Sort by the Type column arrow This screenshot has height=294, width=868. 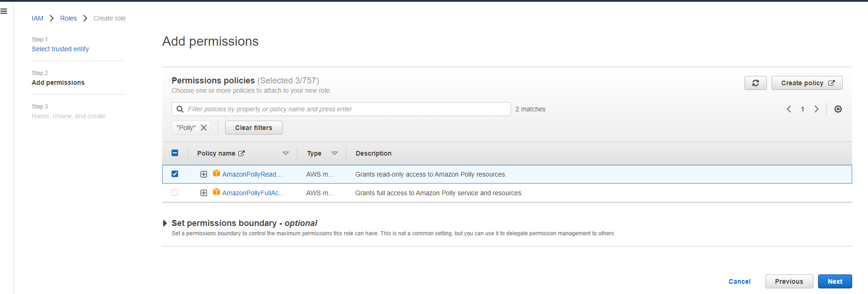point(334,153)
